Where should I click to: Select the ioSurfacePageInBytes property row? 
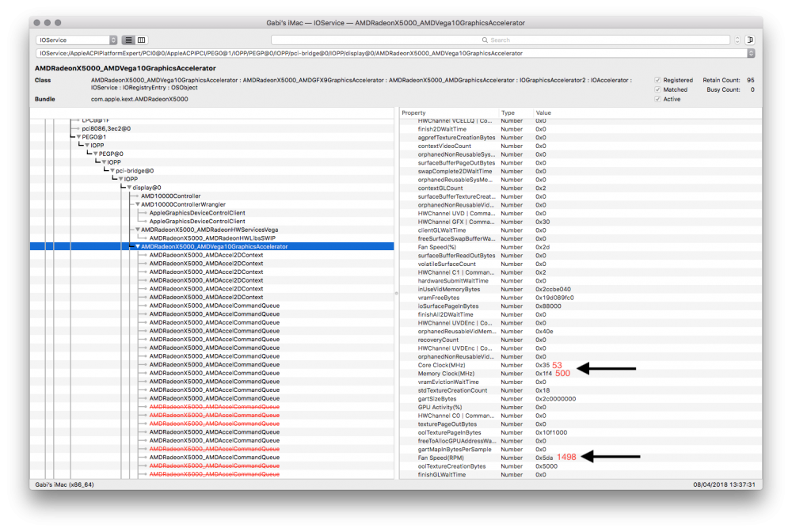(x=581, y=306)
